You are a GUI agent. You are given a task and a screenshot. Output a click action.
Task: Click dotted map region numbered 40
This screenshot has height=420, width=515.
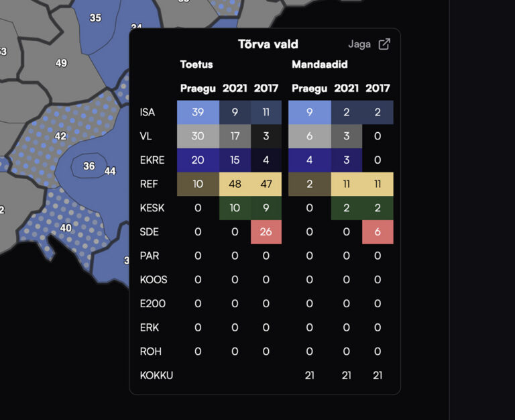65,228
